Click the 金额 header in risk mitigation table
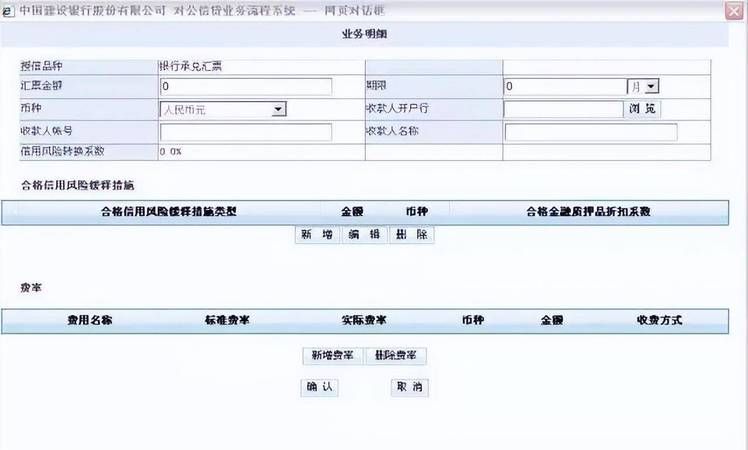This screenshot has width=748, height=450. [x=353, y=211]
